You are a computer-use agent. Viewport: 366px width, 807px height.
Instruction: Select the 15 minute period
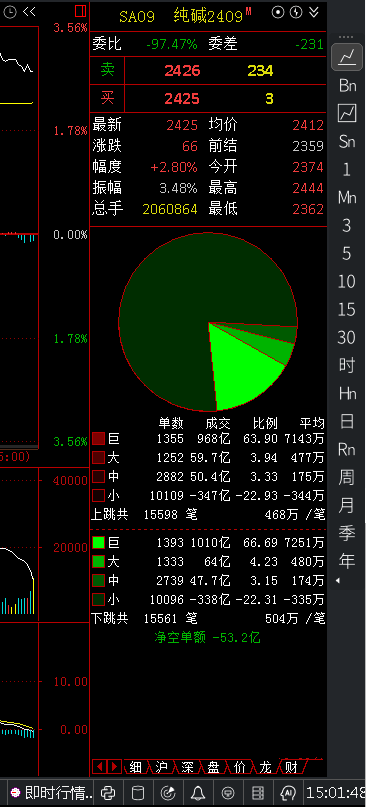346,309
